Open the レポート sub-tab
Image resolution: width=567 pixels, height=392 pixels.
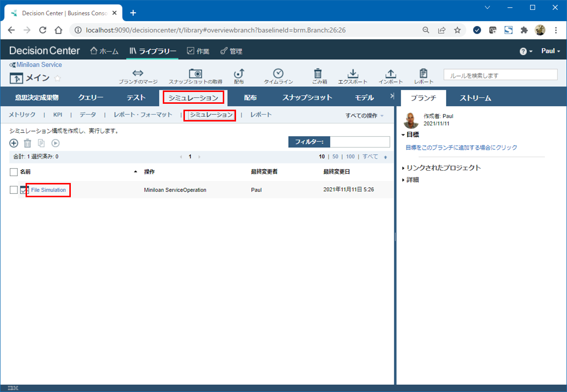click(261, 115)
